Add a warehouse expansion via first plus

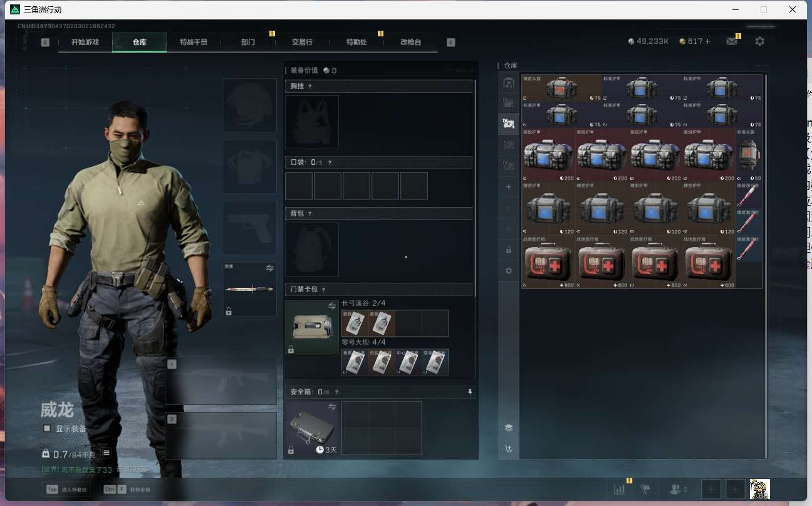tap(509, 187)
